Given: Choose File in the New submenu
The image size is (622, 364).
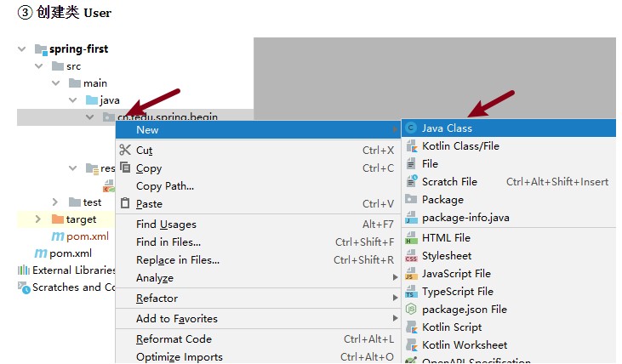Looking at the screenshot, I should click(x=509, y=164).
